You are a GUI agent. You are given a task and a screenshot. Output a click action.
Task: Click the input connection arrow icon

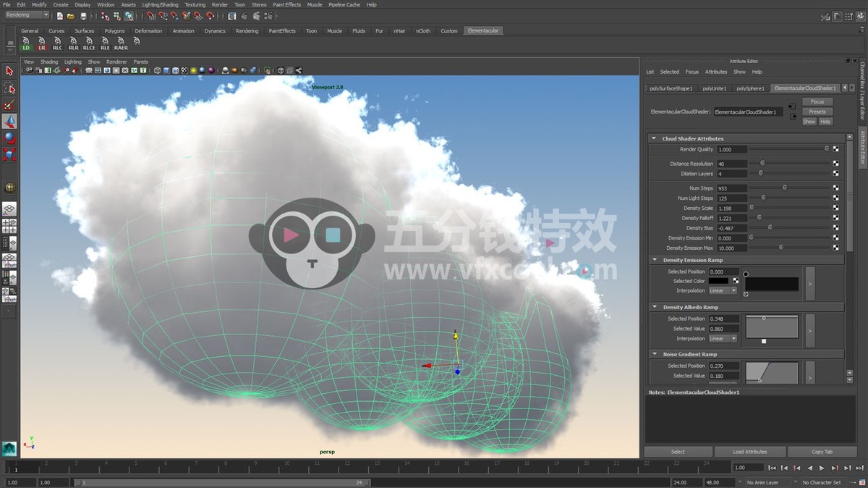click(x=792, y=107)
